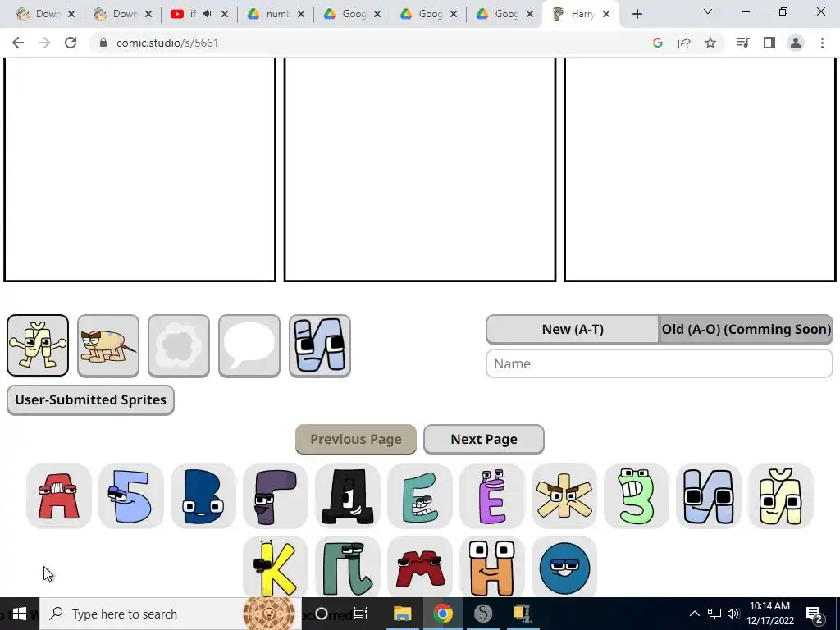Switch to Old (A-O) (Comming Soon) set
840x630 pixels.
coord(746,329)
